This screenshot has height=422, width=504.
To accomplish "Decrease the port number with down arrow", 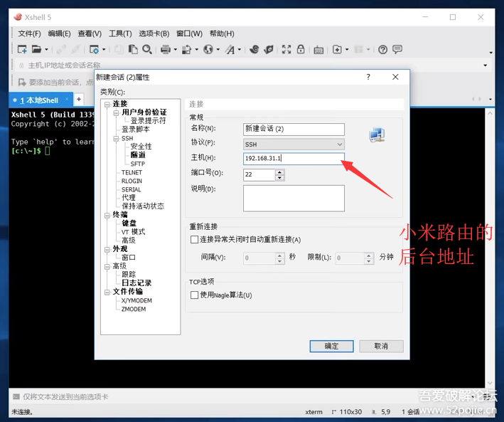I will click(279, 178).
